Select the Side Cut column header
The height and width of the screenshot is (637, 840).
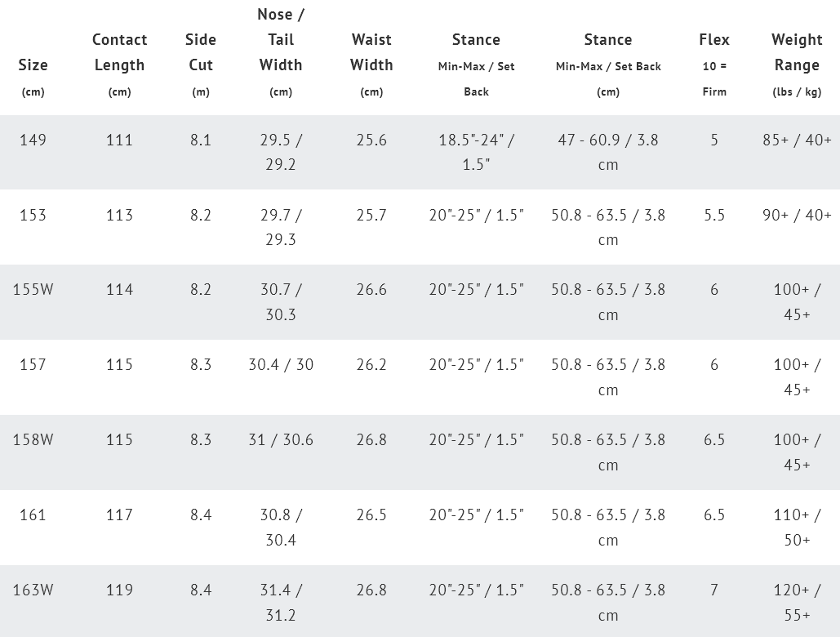[201, 52]
